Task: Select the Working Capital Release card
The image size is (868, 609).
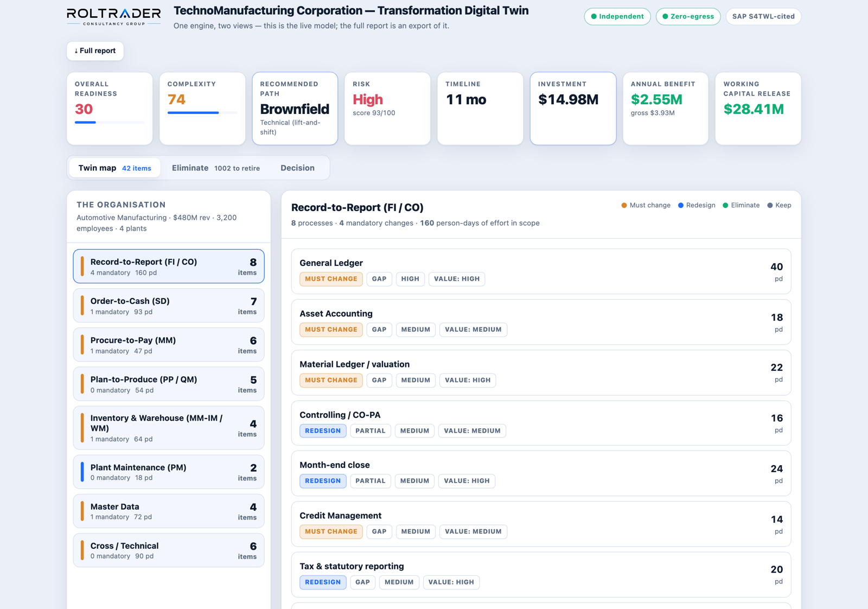Action: (758, 109)
